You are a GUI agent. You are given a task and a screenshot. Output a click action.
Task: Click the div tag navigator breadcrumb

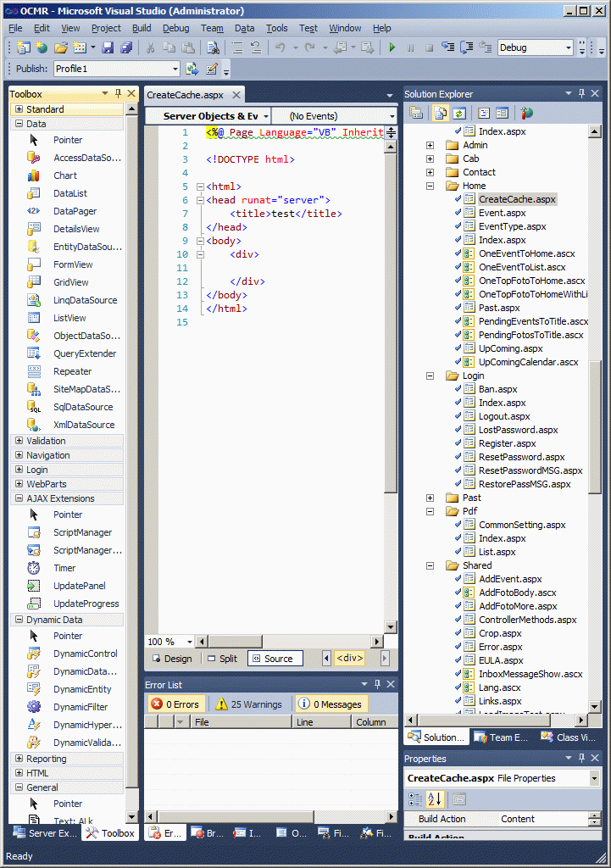[350, 658]
